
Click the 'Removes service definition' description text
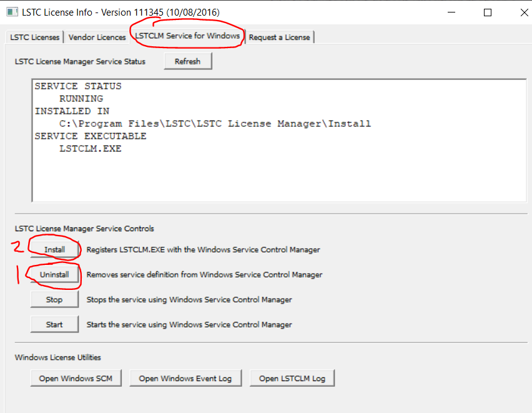(204, 274)
